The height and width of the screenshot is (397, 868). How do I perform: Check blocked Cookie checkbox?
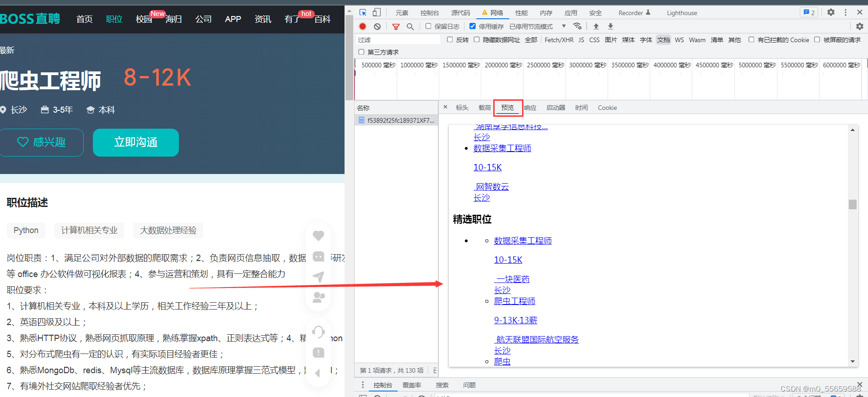point(751,39)
